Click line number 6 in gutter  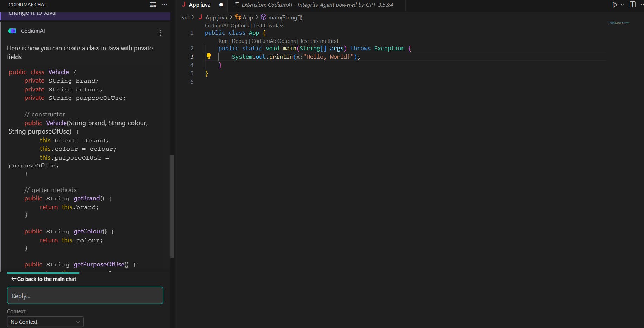coord(192,82)
